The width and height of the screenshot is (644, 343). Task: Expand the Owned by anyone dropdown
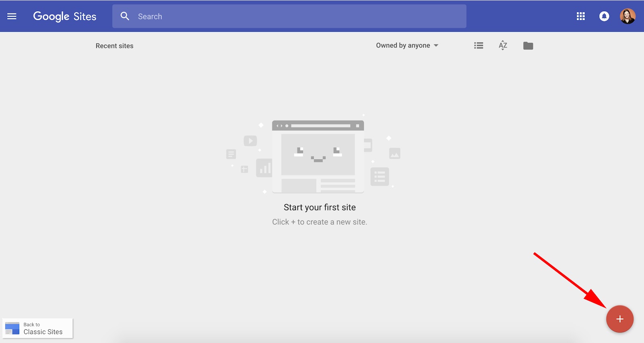click(407, 46)
